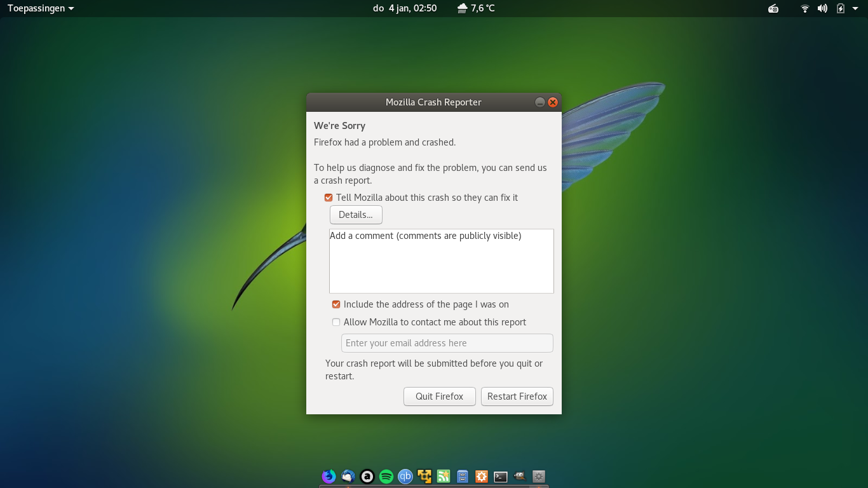Click the Add a comment text box
This screenshot has width=868, height=488.
point(442,261)
